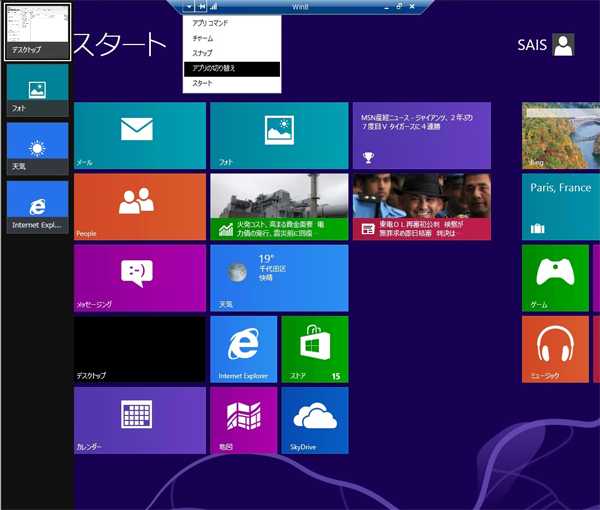The image size is (600, 510).
Task: Open the 地図 (Maps) tile
Action: 243,420
